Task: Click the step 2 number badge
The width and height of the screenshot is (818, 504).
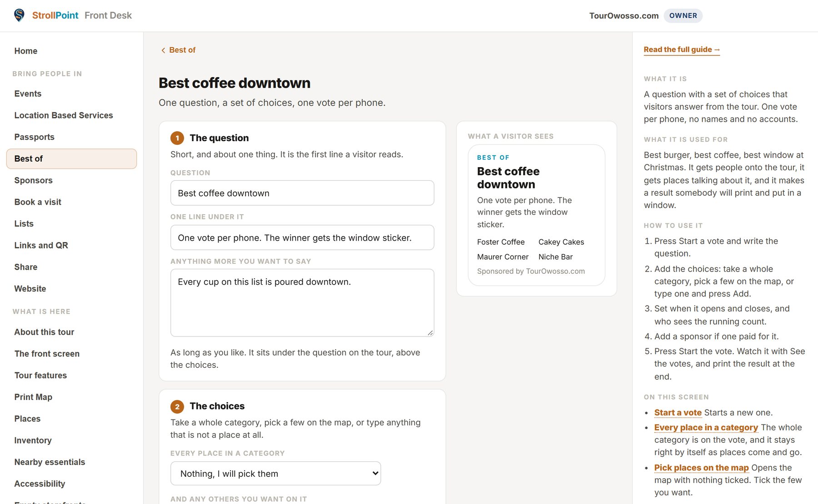Action: click(x=177, y=406)
